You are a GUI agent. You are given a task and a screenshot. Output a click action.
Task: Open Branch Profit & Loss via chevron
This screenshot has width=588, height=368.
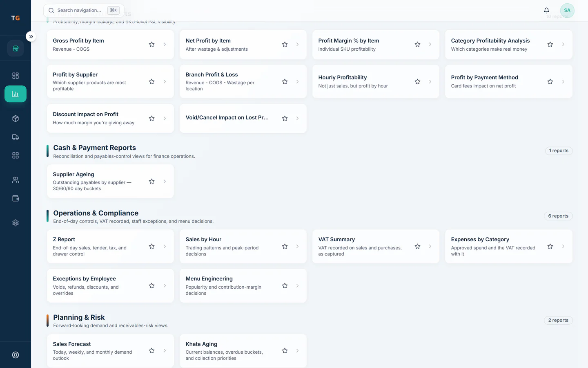297,82
